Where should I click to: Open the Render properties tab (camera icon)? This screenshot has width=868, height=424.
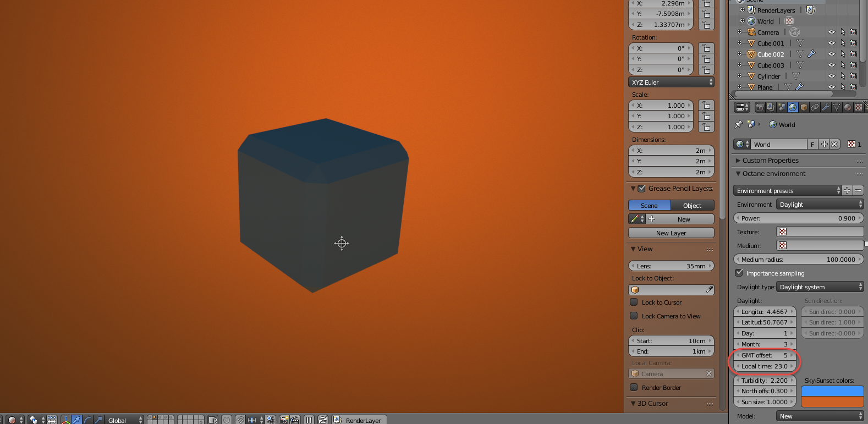pyautogui.click(x=760, y=107)
